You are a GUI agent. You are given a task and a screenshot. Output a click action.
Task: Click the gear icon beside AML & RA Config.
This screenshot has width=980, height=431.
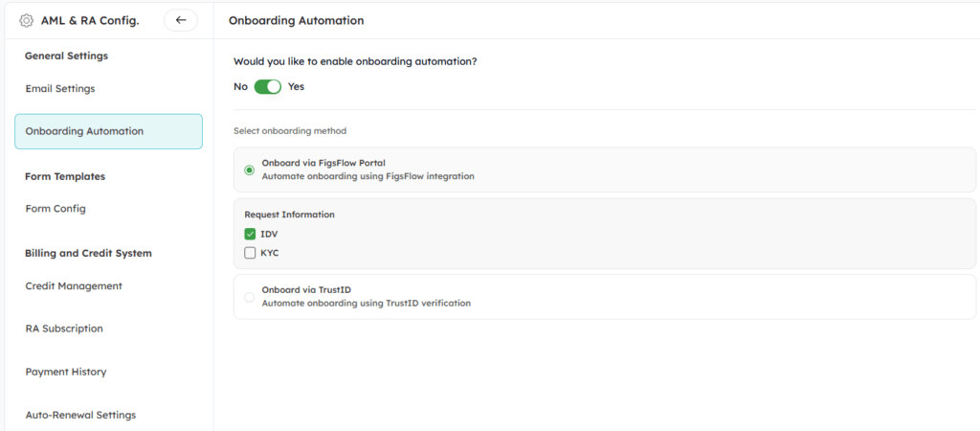click(x=26, y=21)
